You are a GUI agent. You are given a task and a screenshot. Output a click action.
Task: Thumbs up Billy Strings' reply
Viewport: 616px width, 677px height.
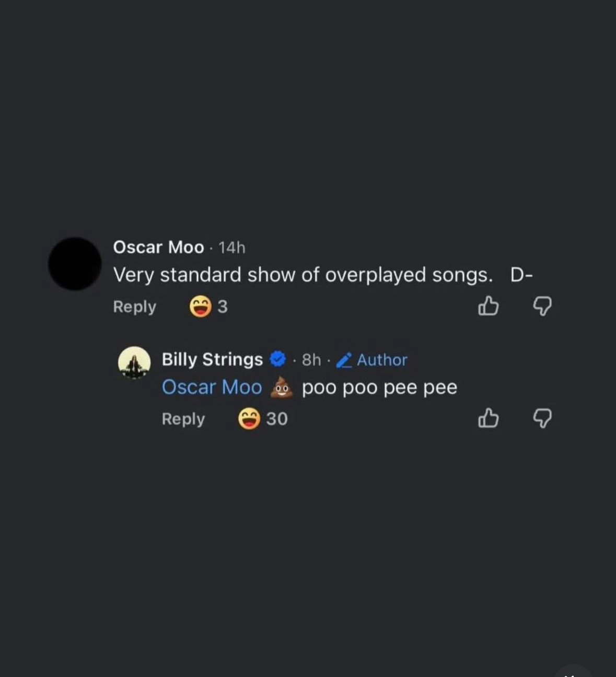[489, 418]
